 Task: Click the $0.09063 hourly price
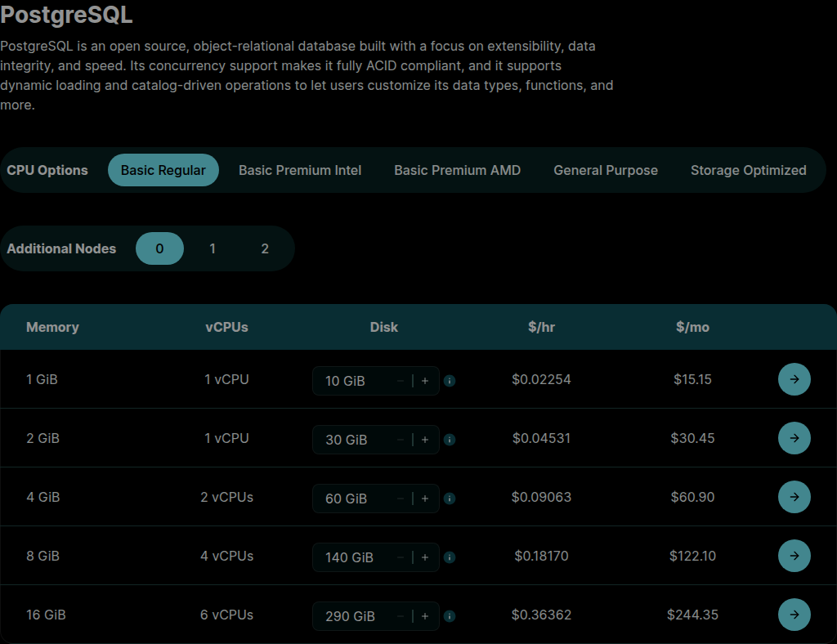pyautogui.click(x=541, y=497)
